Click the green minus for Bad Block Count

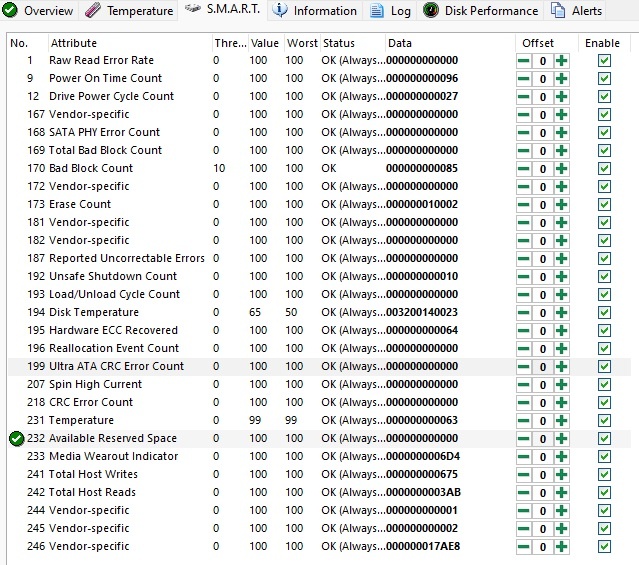coord(524,169)
